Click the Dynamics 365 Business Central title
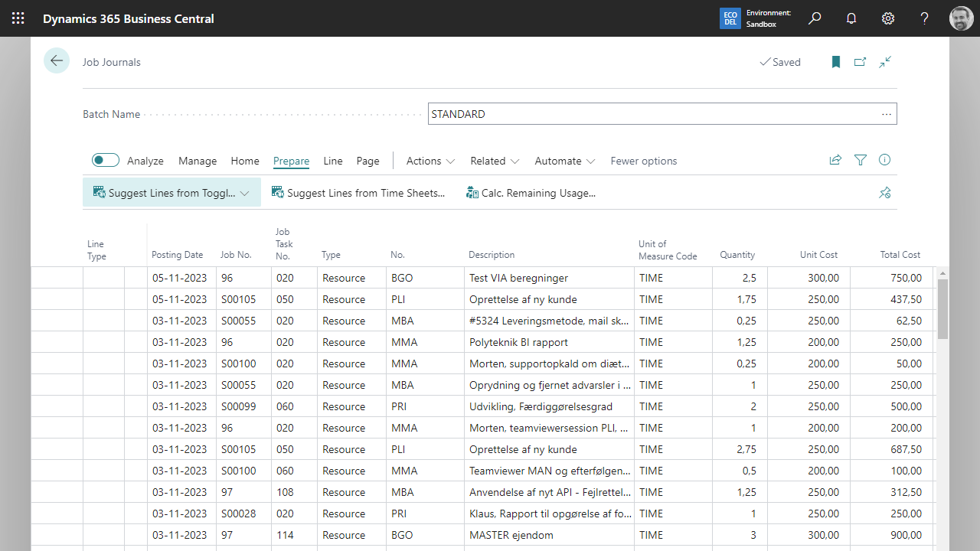This screenshot has height=551, width=980. coord(129,18)
